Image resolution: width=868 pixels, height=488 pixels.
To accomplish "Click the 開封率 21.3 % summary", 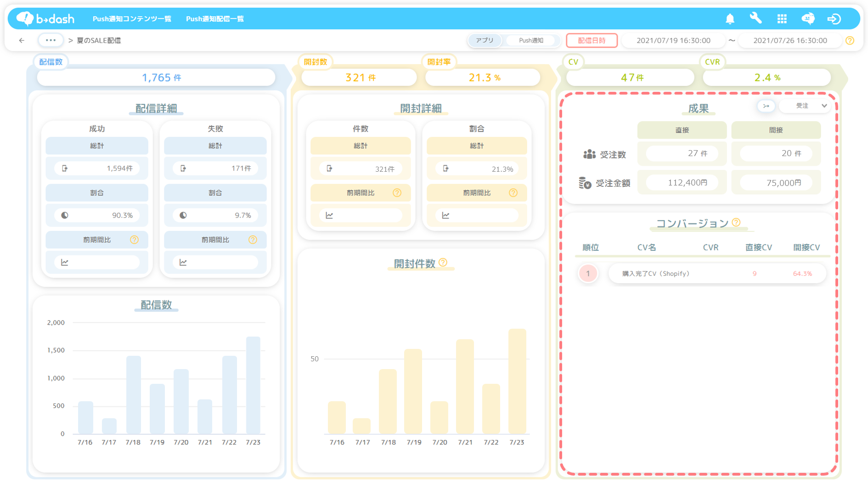I will pyautogui.click(x=483, y=78).
